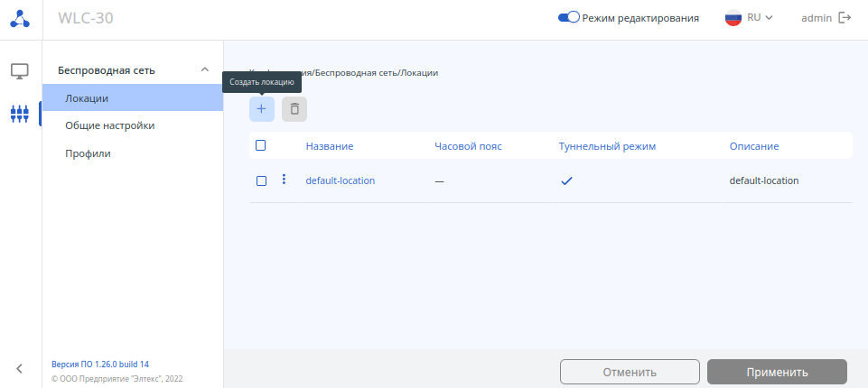The width and height of the screenshot is (868, 388).
Task: Click the admin logout icon
Action: pyautogui.click(x=845, y=17)
